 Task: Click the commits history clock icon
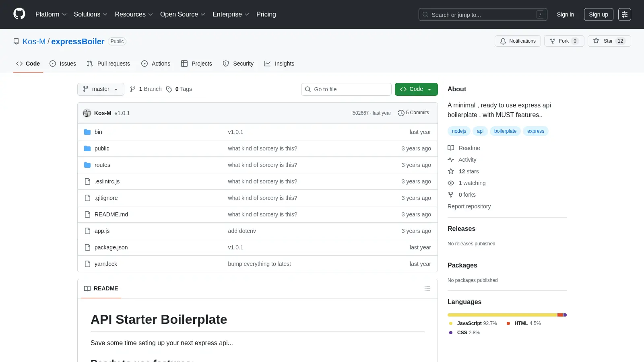(x=401, y=113)
